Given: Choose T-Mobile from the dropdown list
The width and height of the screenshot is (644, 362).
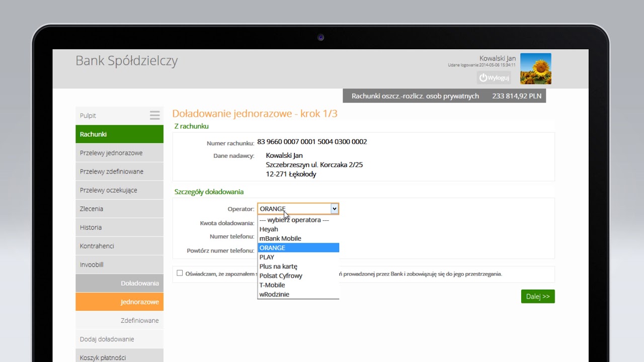Looking at the screenshot, I should pyautogui.click(x=298, y=285).
